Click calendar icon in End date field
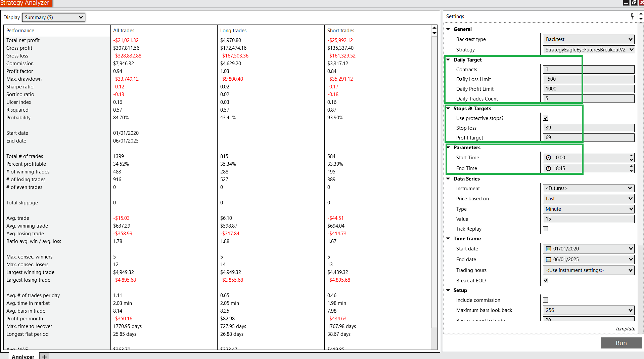The width and height of the screenshot is (644, 359). [549, 260]
